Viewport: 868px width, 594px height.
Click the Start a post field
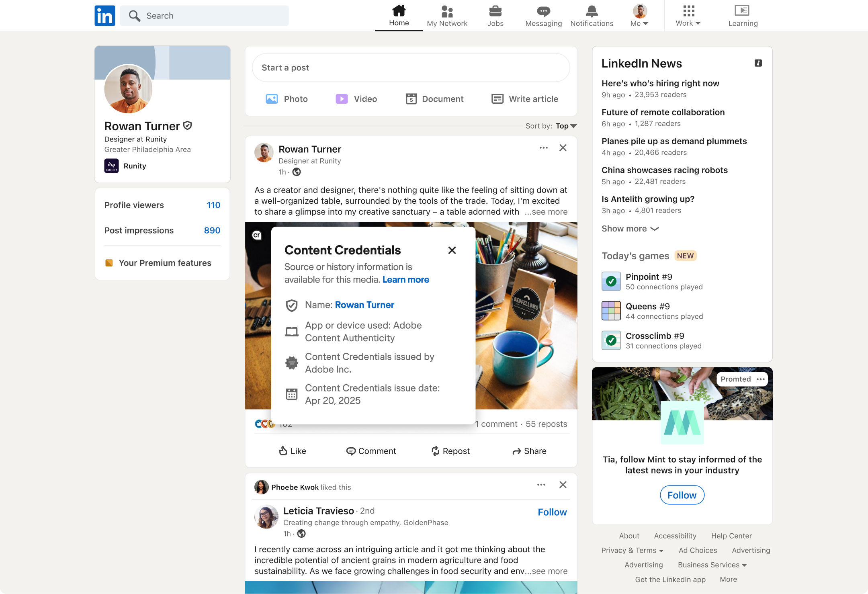pyautogui.click(x=411, y=68)
